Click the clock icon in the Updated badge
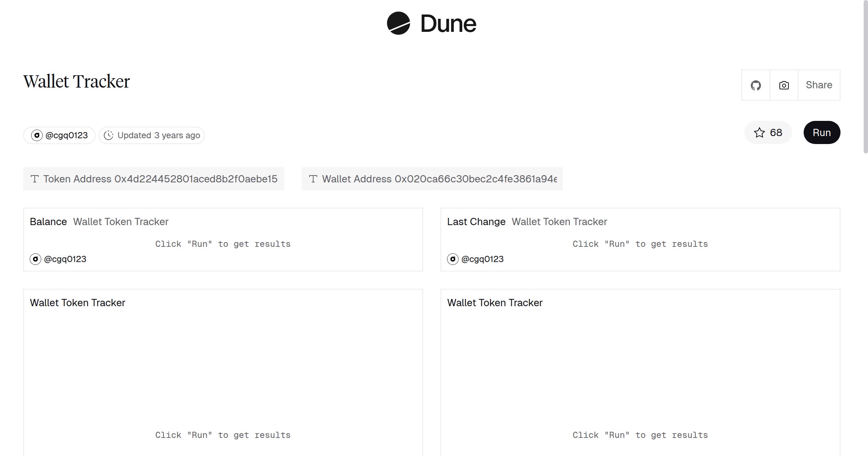The image size is (868, 456). tap(109, 135)
